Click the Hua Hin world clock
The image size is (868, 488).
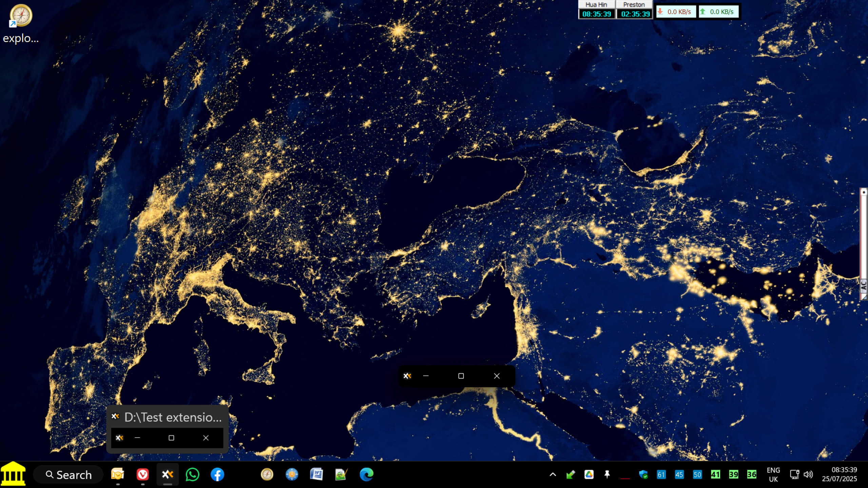[596, 9]
